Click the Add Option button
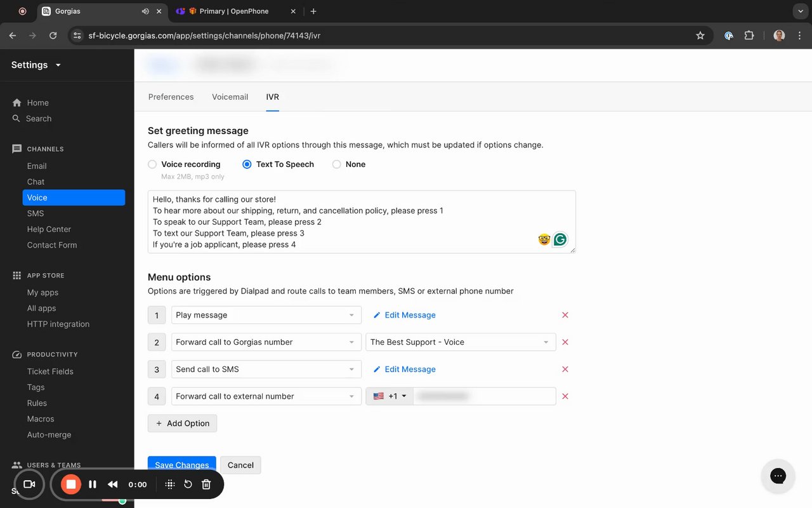The height and width of the screenshot is (508, 812). point(182,424)
